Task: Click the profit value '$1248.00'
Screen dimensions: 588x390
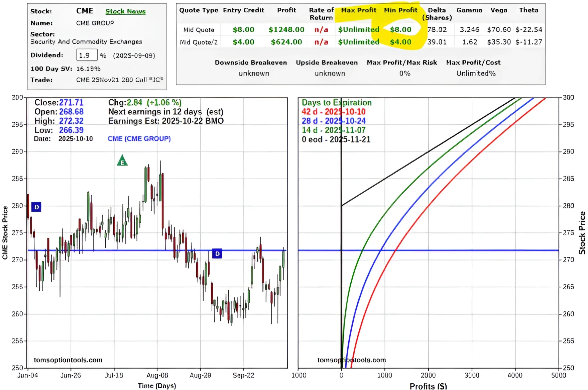Action: 286,30
